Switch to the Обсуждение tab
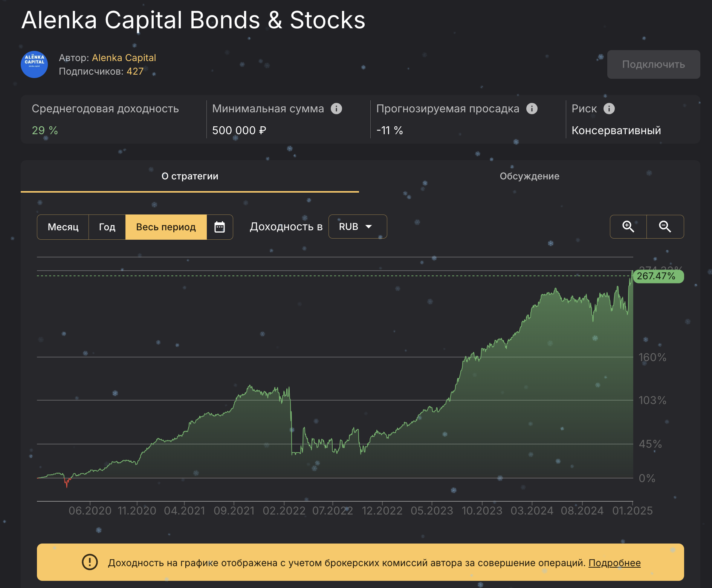 [529, 176]
